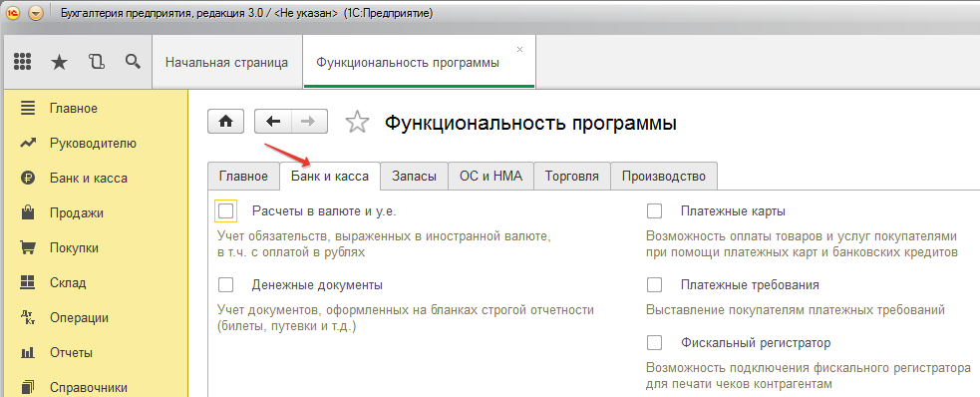The width and height of the screenshot is (980, 397).
Task: Open Руководителю in the sidebar
Action: click(94, 144)
